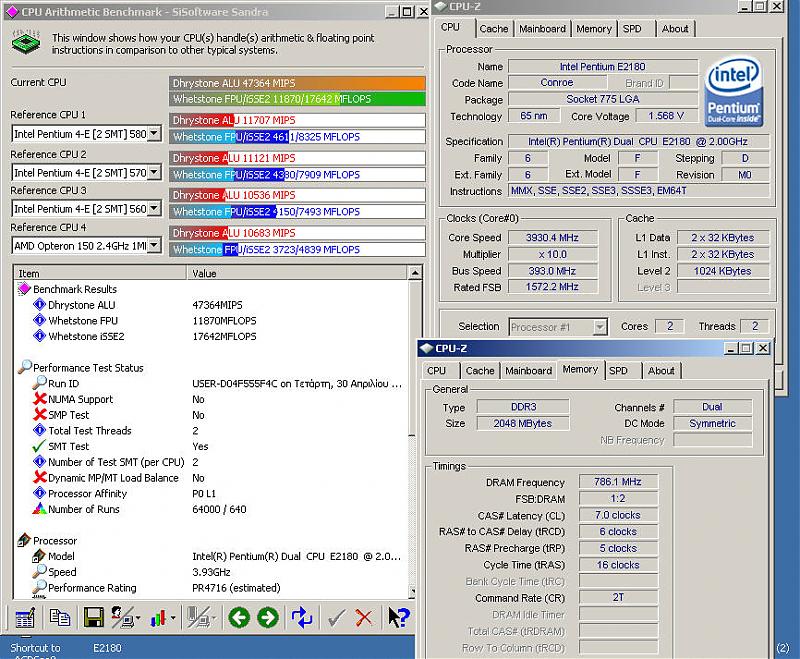This screenshot has width=800, height=659.
Task: Select the NUMA Support red X icon
Action: coord(40,399)
